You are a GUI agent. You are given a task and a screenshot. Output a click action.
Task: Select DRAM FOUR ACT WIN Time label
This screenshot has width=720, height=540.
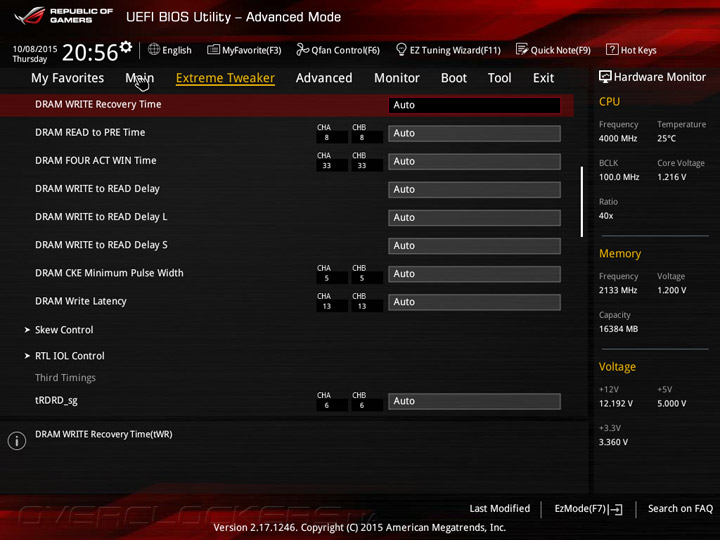click(x=96, y=161)
